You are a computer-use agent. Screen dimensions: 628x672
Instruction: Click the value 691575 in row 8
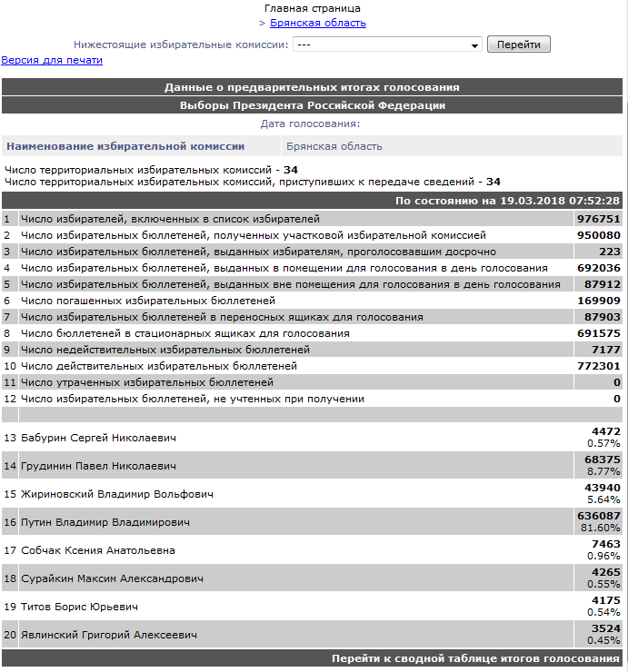(x=598, y=333)
